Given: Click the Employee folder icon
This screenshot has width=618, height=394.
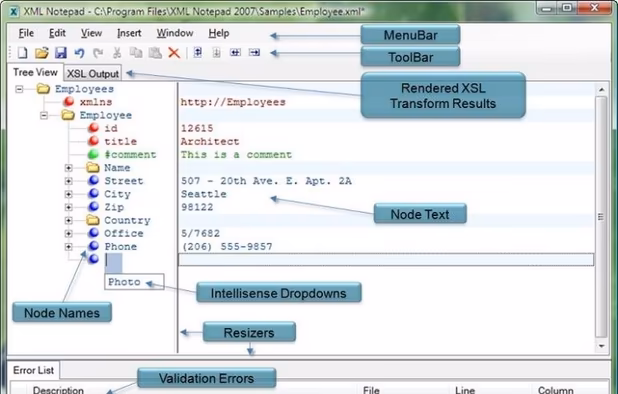Looking at the screenshot, I should 68,115.
